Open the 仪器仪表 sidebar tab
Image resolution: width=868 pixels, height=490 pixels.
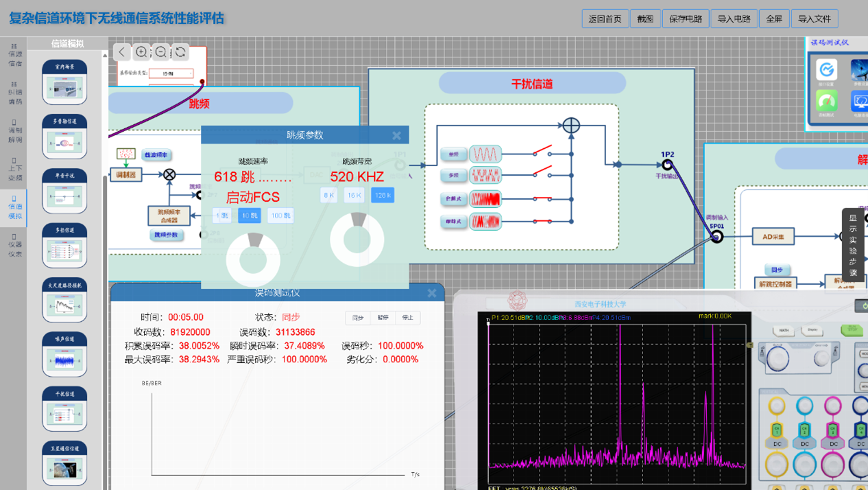tap(14, 245)
